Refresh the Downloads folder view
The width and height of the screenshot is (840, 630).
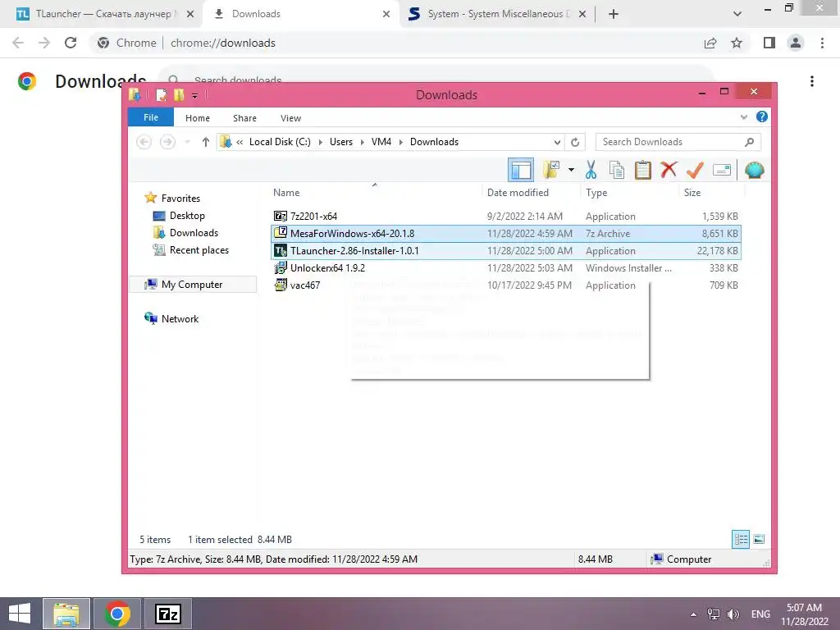[575, 142]
